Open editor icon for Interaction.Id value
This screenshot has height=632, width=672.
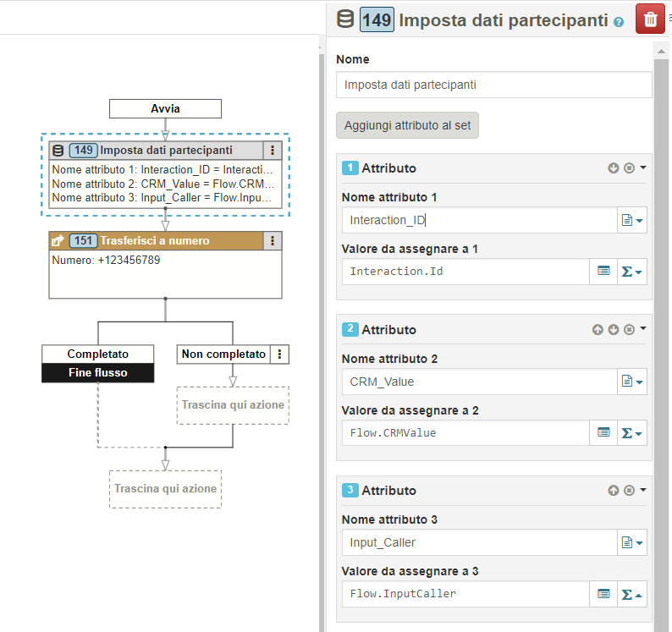603,272
